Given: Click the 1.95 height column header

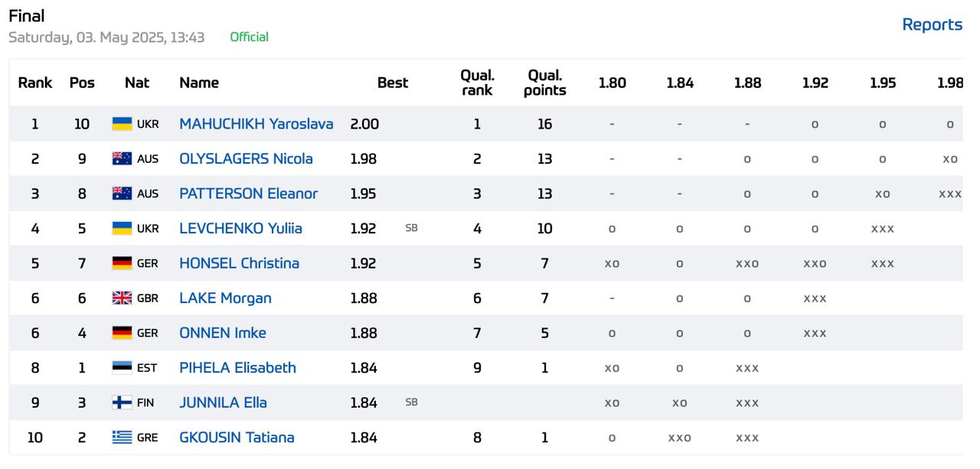Looking at the screenshot, I should tap(883, 83).
